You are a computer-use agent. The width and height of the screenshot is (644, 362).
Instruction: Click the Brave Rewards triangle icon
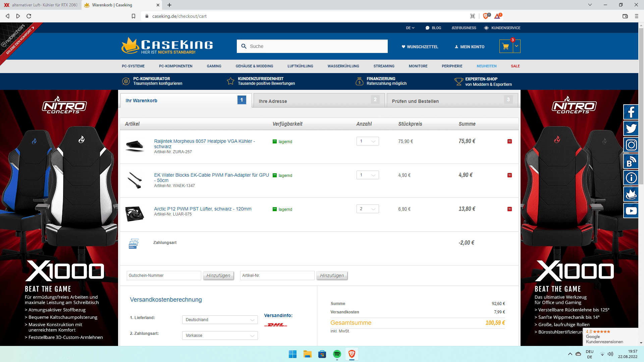click(498, 16)
